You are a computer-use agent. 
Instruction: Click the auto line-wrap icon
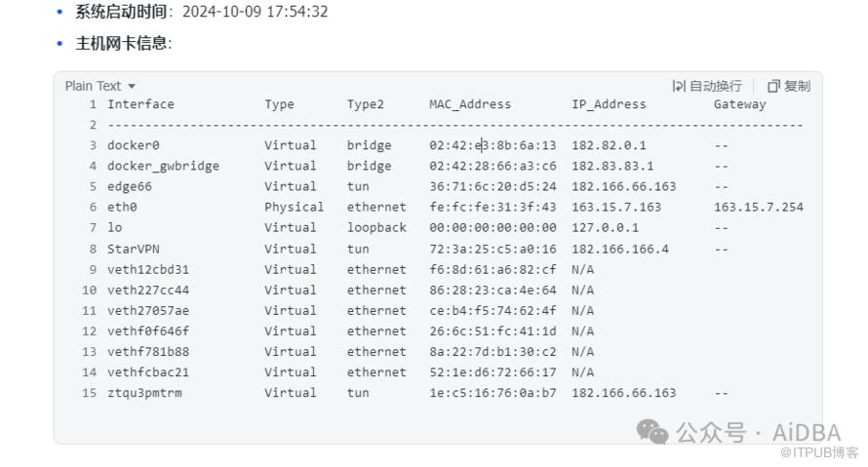click(x=679, y=87)
